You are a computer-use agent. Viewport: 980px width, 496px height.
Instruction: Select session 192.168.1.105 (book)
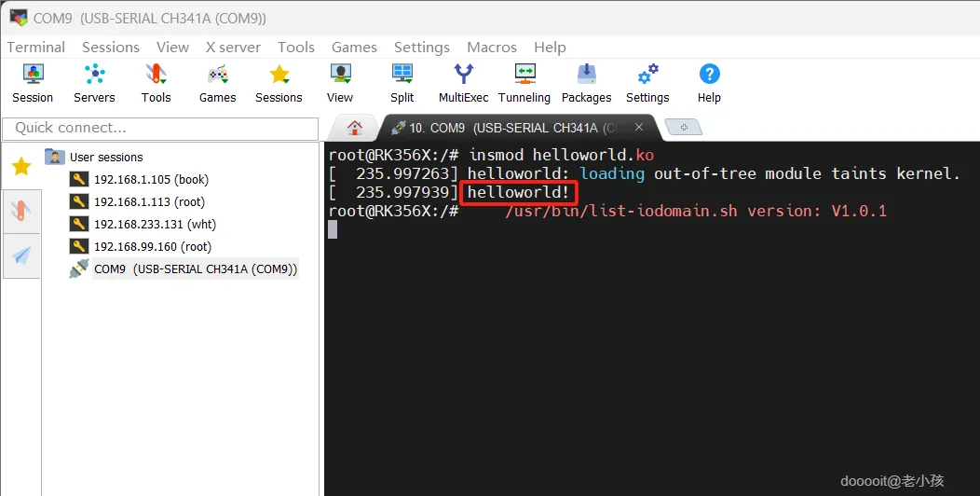[x=151, y=180]
